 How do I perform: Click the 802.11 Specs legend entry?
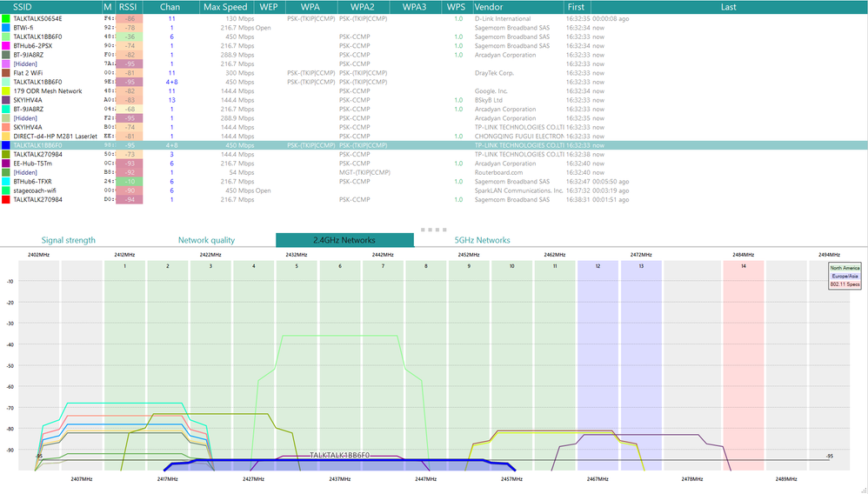(845, 284)
